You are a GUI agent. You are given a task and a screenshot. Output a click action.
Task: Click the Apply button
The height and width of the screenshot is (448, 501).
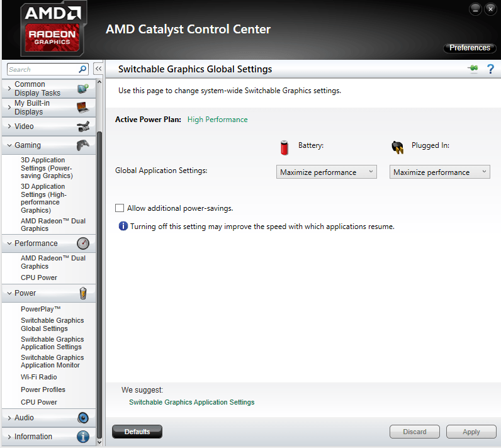pos(471,432)
